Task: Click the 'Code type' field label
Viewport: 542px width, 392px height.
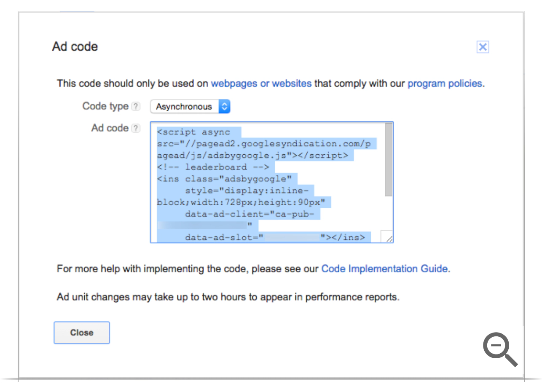Action: [x=105, y=106]
